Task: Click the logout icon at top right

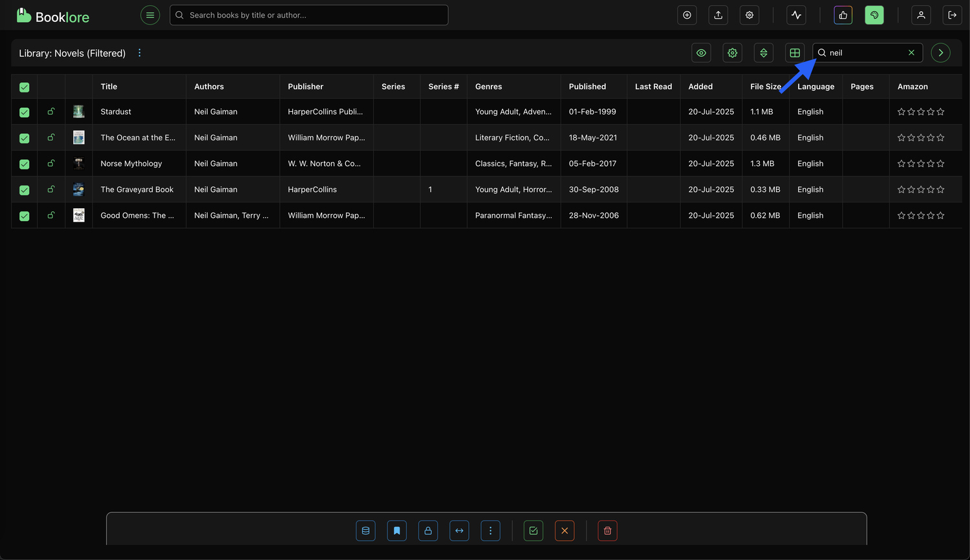Action: pyautogui.click(x=952, y=15)
